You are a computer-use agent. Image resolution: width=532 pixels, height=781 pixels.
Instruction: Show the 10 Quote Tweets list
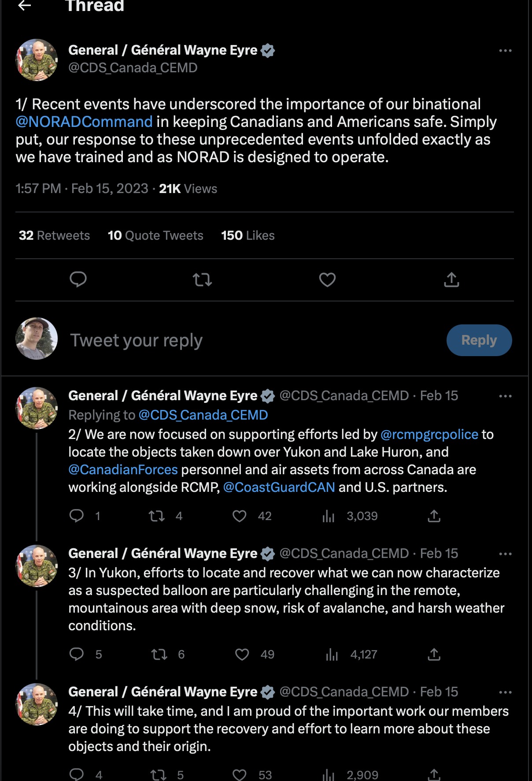tap(155, 235)
